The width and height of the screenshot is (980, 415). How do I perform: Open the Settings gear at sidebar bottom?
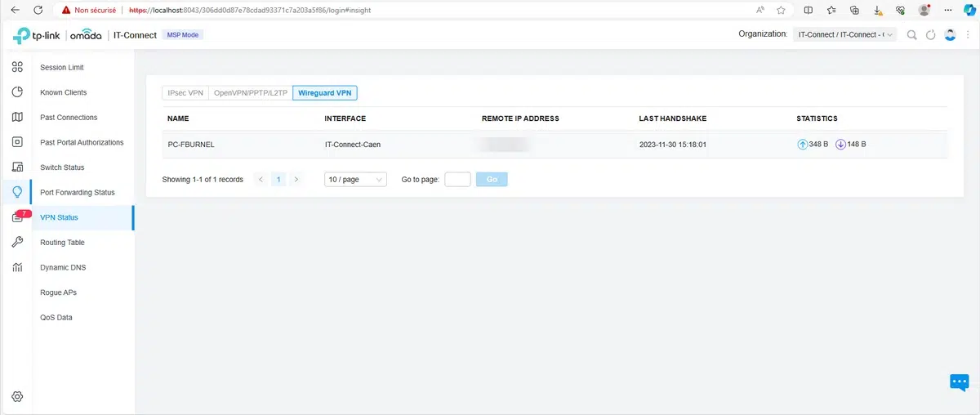17,396
